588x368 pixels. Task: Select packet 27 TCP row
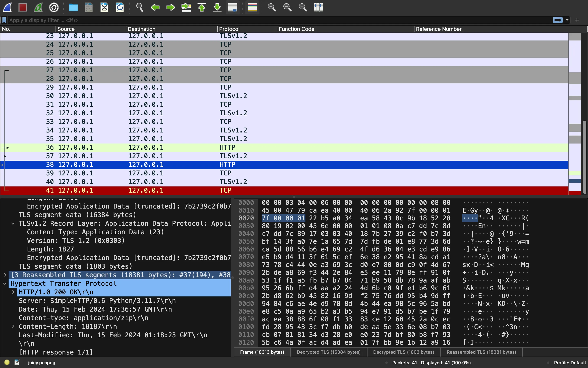point(284,70)
